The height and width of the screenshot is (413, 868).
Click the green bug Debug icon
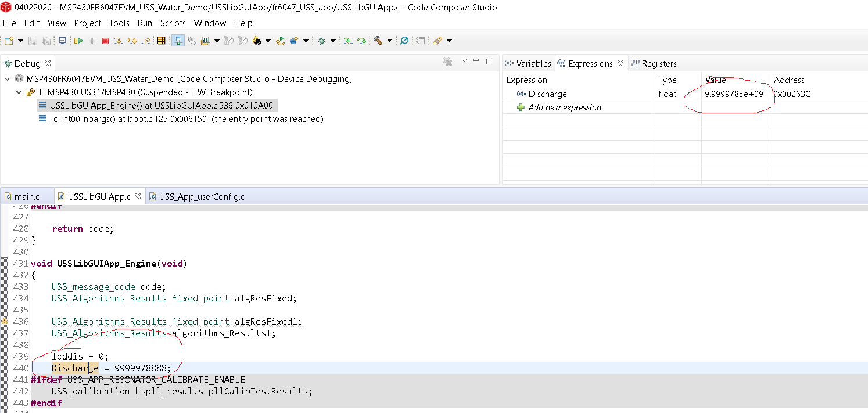[x=321, y=41]
